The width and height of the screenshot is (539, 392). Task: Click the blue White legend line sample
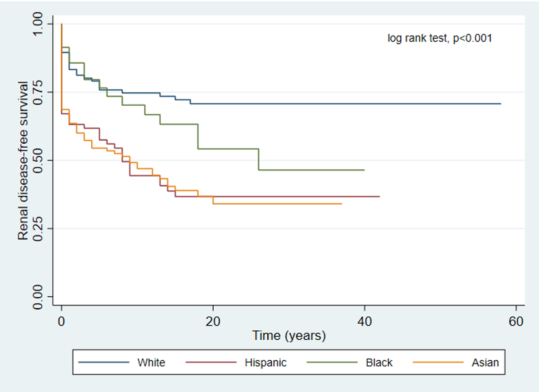[x=104, y=362]
